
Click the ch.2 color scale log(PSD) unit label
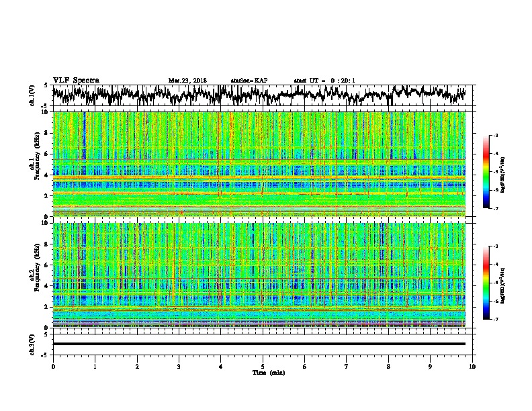pos(503,285)
